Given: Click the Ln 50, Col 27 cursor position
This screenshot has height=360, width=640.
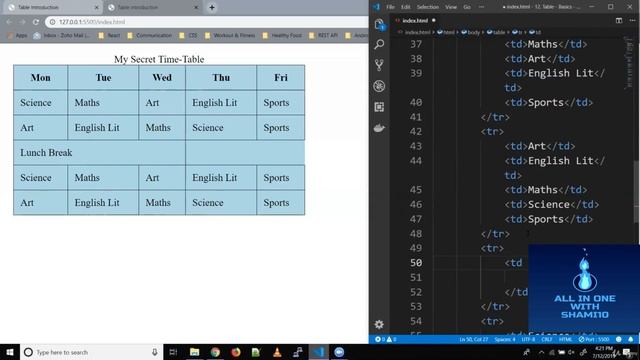Looking at the screenshot, I should pyautogui.click(x=473, y=339).
